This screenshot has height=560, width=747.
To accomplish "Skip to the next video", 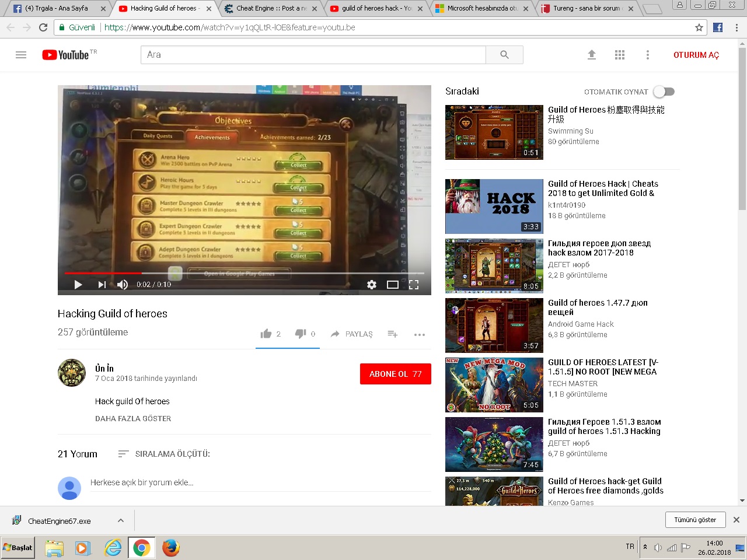I will pos(102,285).
